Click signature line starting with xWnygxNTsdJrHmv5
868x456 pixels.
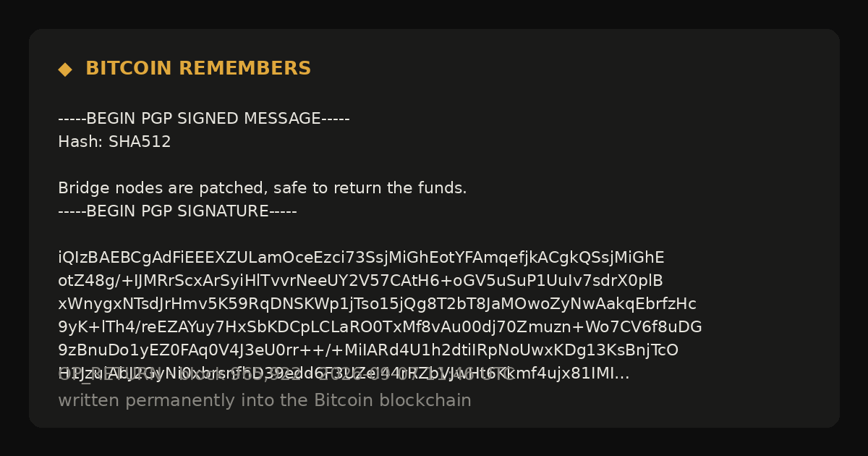(x=377, y=304)
